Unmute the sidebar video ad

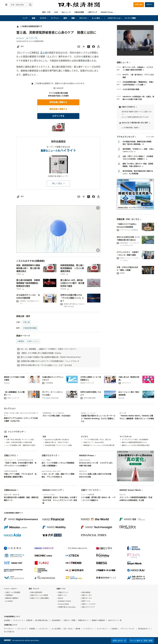[x=151, y=53]
